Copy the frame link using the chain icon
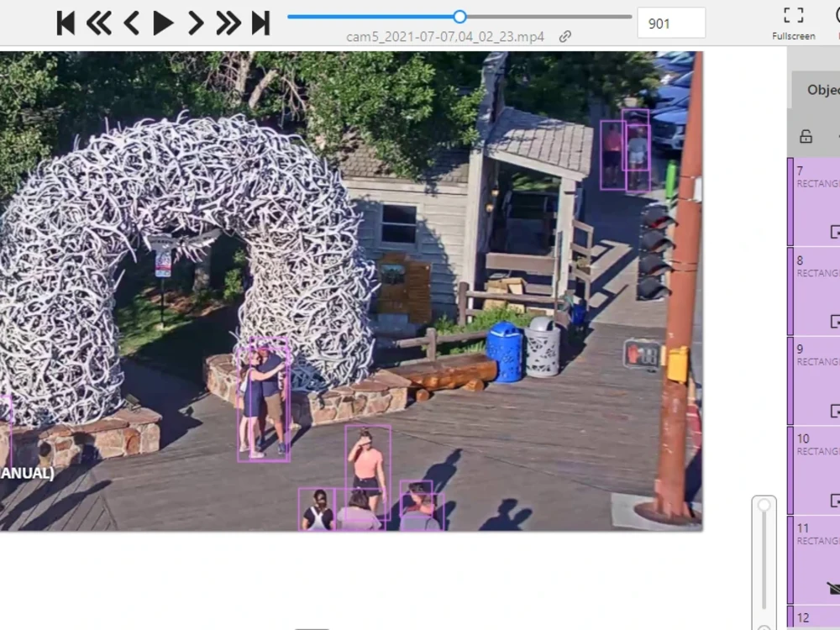The image size is (840, 630). 563,36
